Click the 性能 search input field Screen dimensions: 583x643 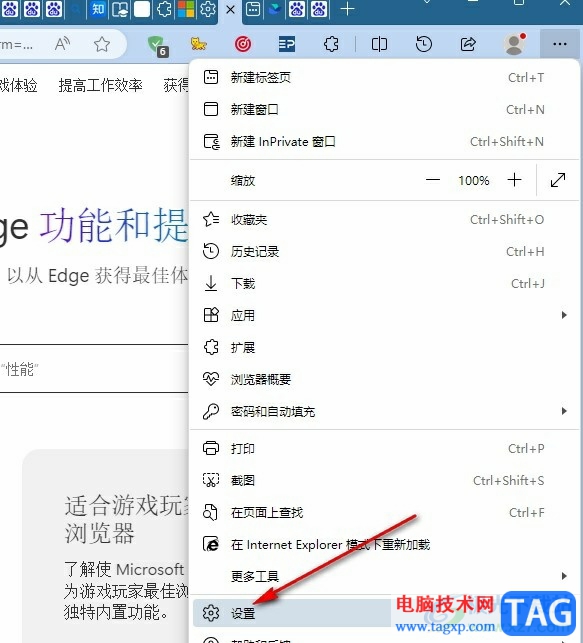coord(94,369)
